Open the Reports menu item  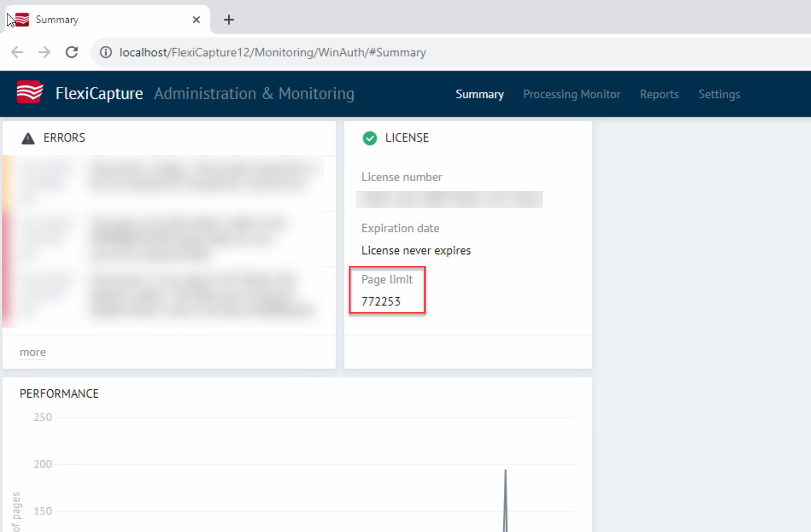(659, 94)
